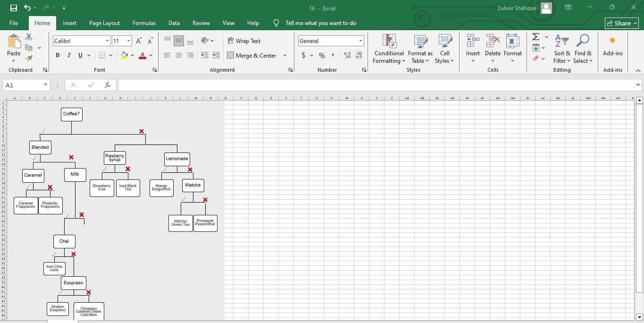
Task: Open the Fill Color dropdown arrow
Action: [x=133, y=56]
